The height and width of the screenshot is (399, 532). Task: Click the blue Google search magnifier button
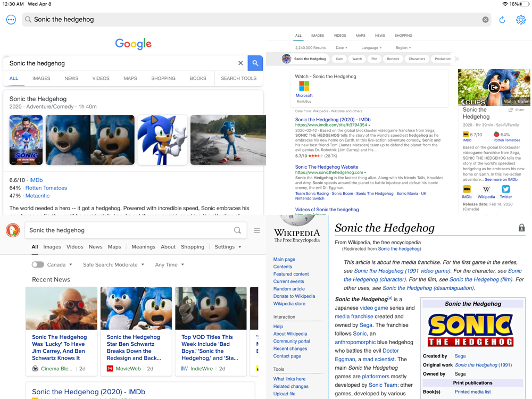tap(255, 63)
